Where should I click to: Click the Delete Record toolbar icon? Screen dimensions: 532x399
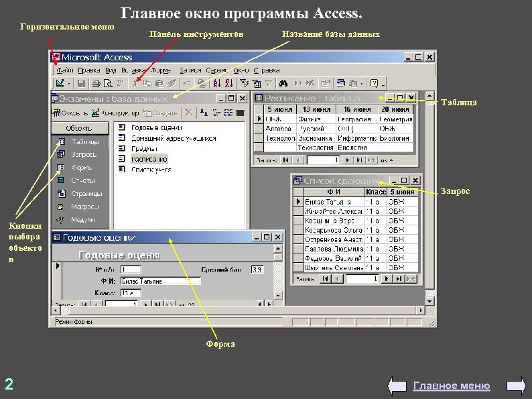(310, 83)
